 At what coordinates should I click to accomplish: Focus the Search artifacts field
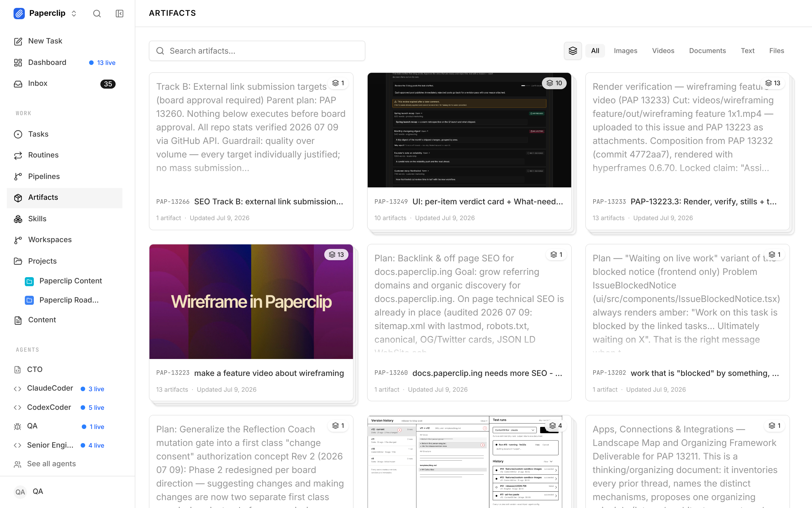click(x=257, y=51)
